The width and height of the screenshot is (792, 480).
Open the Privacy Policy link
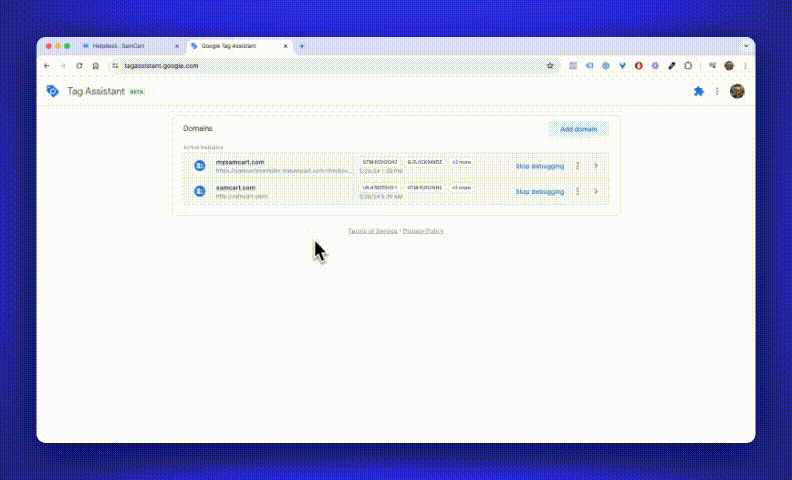click(x=423, y=231)
